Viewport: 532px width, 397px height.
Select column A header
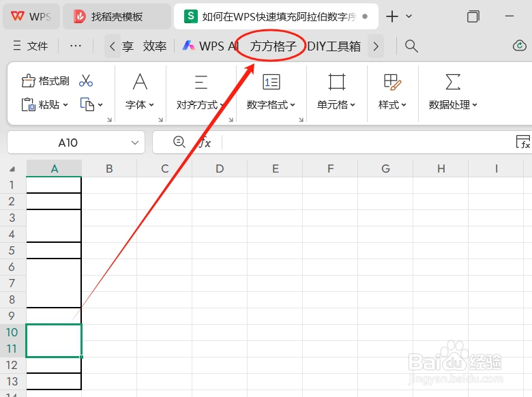pos(55,168)
